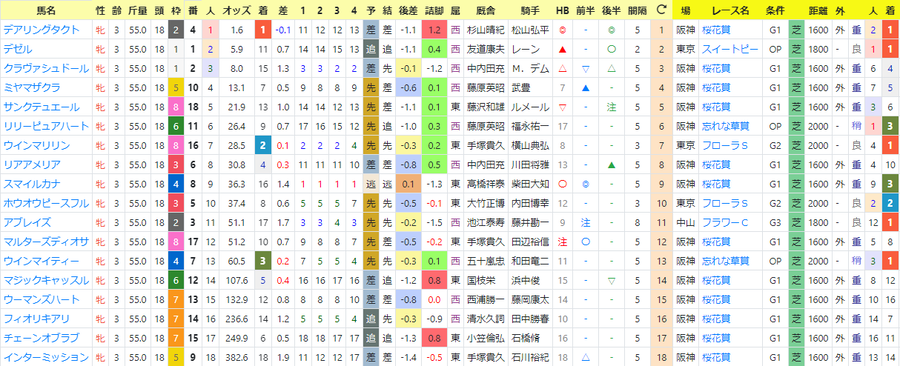Open horse page for チェーンオブラブ
The width and height of the screenshot is (900, 366).
point(41,338)
